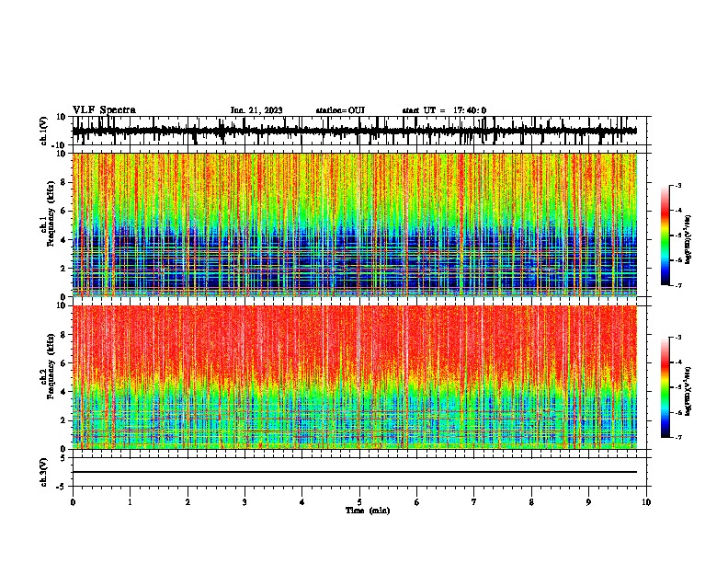Click the "start UT = 17:40:0" header text
The height and width of the screenshot is (563, 728).
click(444, 110)
